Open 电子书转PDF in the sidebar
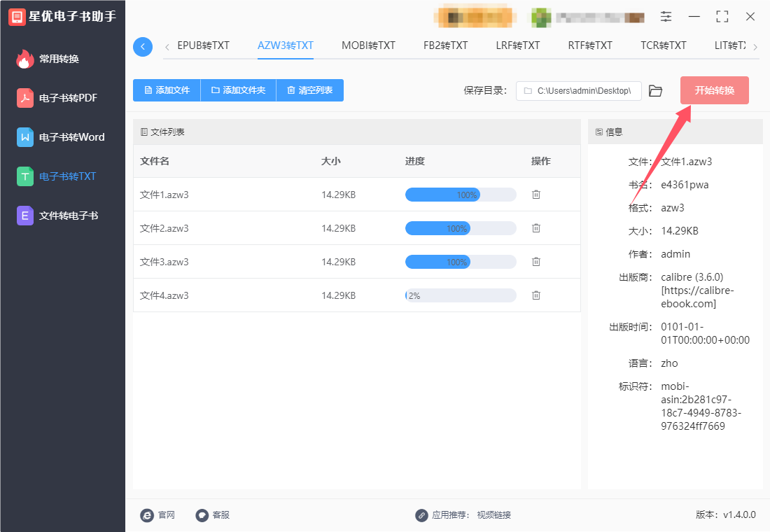Image resolution: width=770 pixels, height=532 pixels. (57, 98)
